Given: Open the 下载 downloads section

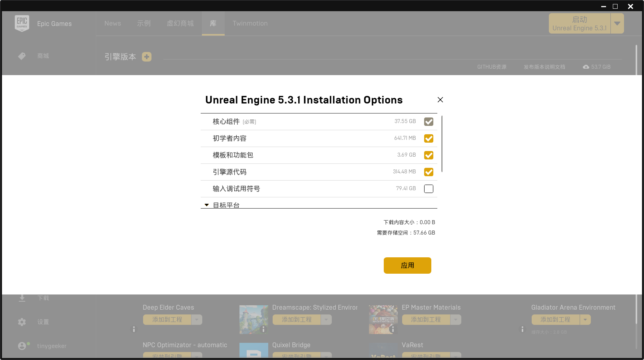Looking at the screenshot, I should [44, 298].
